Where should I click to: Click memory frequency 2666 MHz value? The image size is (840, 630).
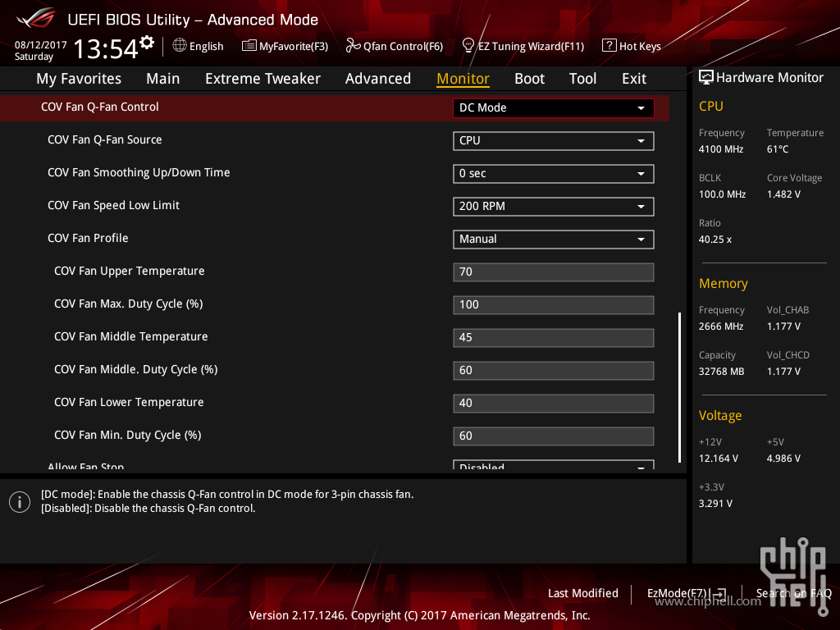[721, 326]
